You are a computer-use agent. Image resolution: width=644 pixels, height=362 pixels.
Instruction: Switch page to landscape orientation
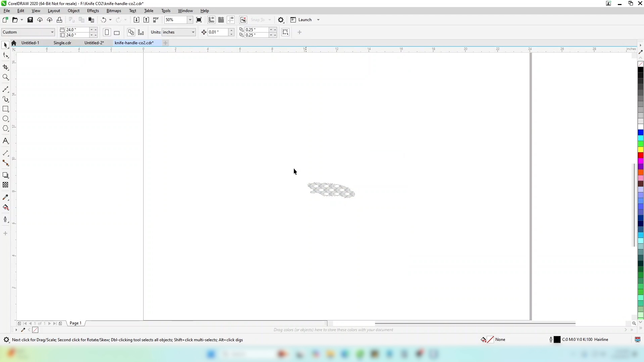coord(117,33)
